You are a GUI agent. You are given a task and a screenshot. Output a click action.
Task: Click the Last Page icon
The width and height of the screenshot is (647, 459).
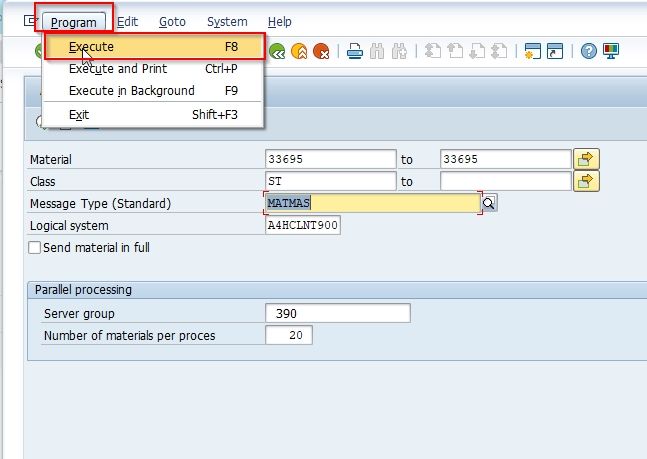pyautogui.click(x=499, y=52)
